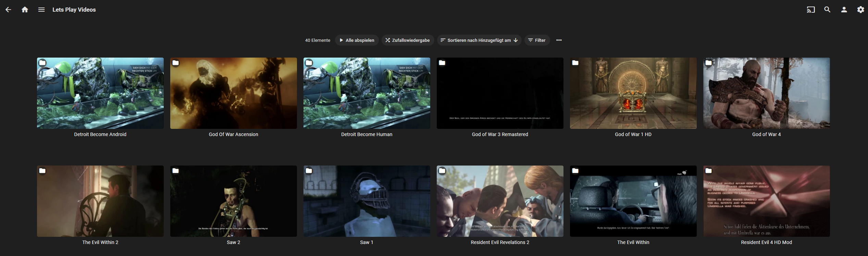Click folder icon on The Evil Within 2
The height and width of the screenshot is (256, 868).
tap(42, 171)
